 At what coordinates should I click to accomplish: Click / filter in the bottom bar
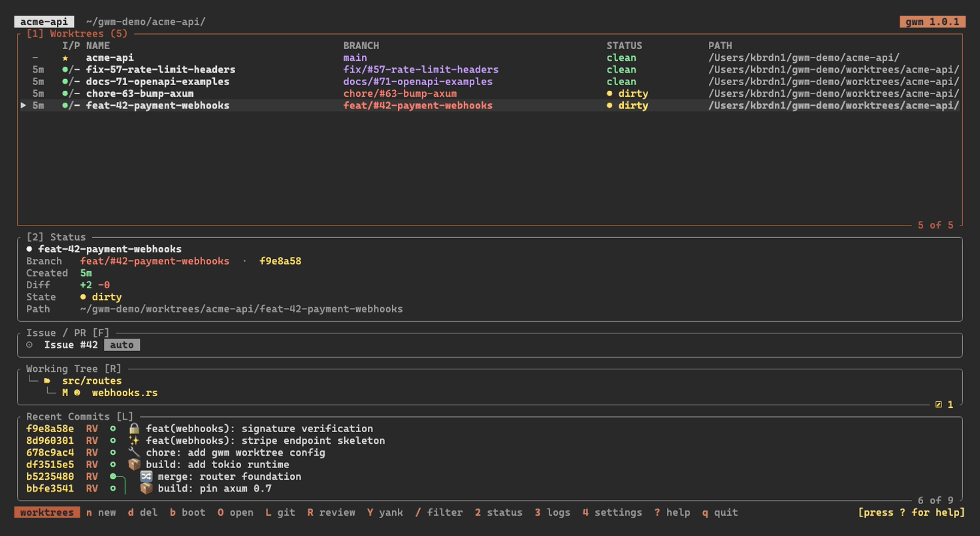pos(439,512)
